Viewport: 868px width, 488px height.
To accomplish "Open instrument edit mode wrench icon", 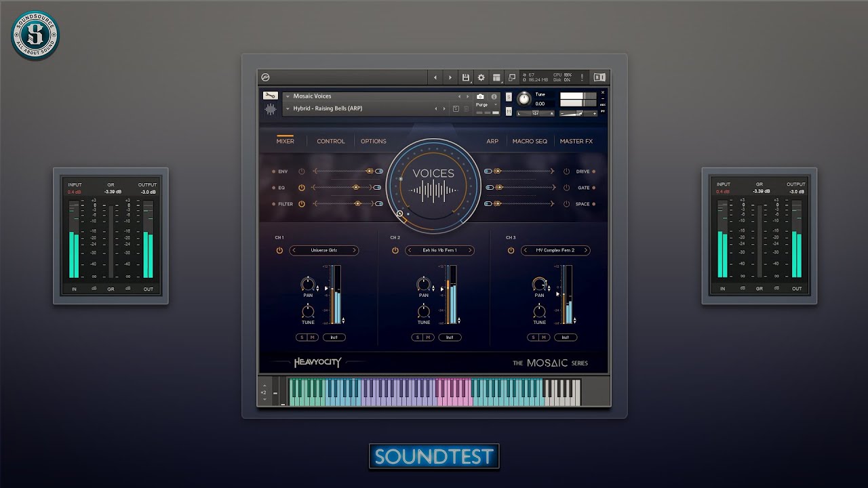I will tap(270, 96).
